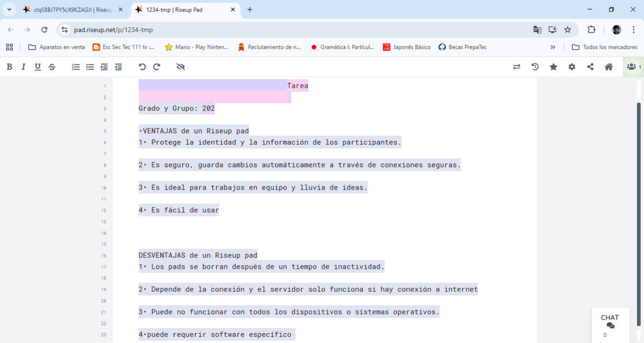Open the import/export arrows icon
Screen dimensions: 644x343
pyautogui.click(x=517, y=67)
